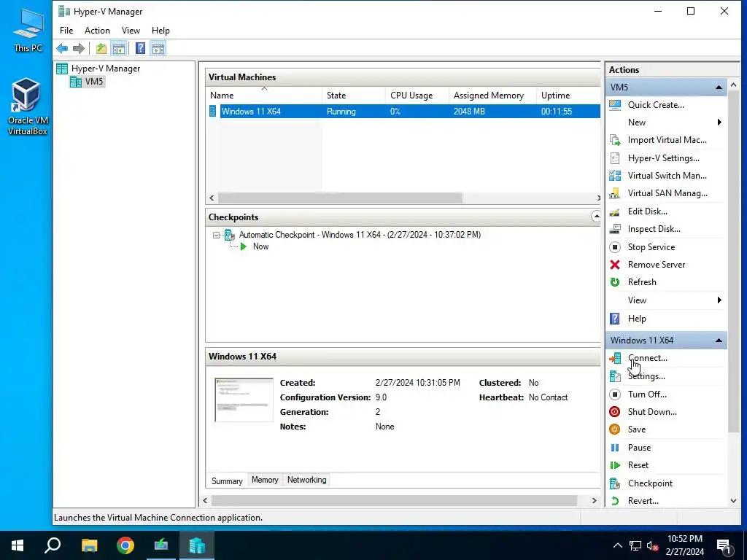Collapse the Checkpoints panel chevron

(595, 217)
